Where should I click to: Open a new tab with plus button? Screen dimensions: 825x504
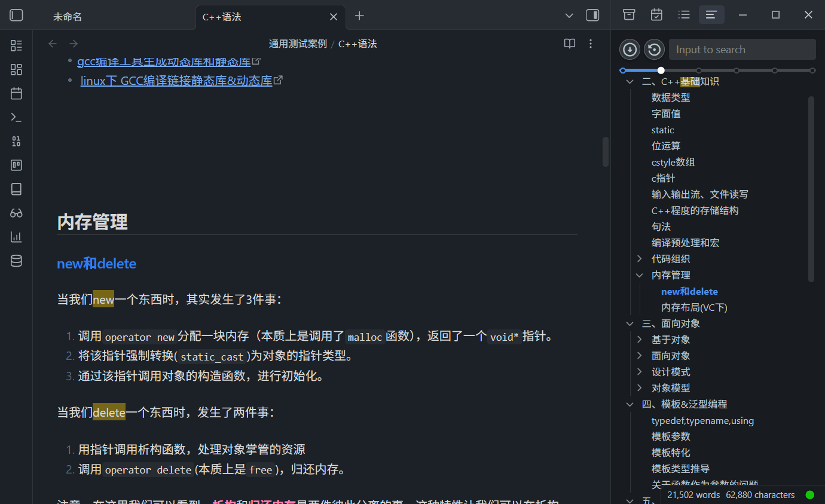359,16
